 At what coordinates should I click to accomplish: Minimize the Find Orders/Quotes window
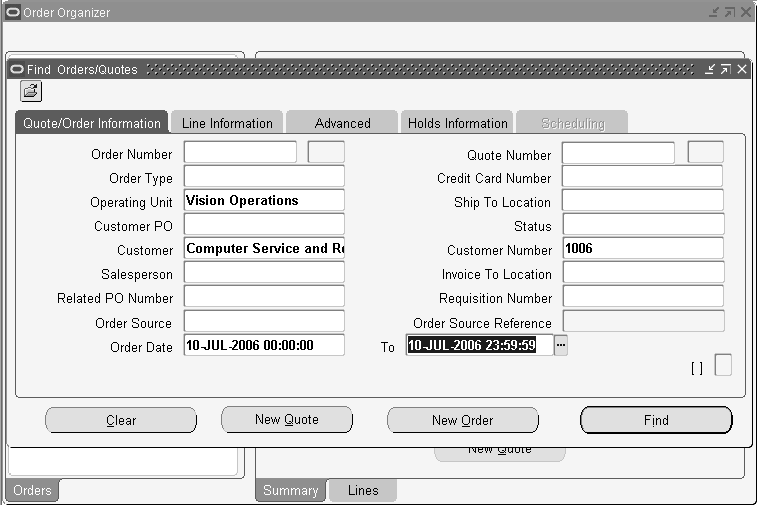coord(709,70)
